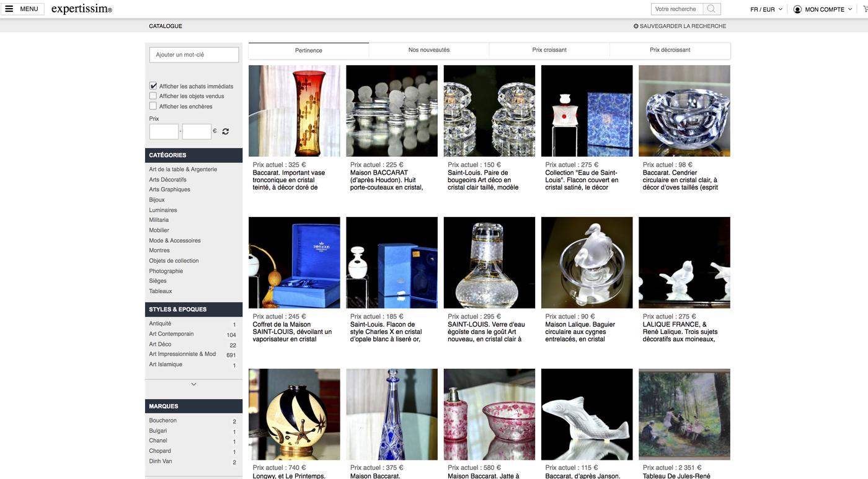Open the Lalique baguier cygnes thumbnail
The height and width of the screenshot is (479, 868).
point(587,263)
